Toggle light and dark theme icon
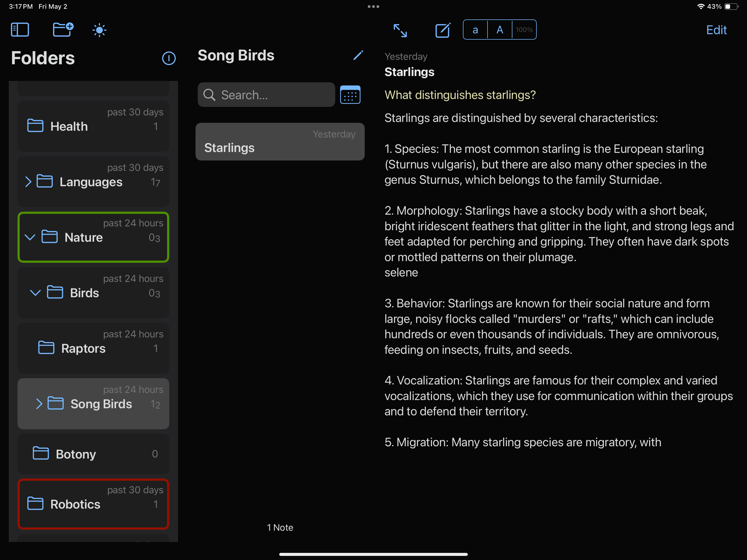The width and height of the screenshot is (747, 560). [x=99, y=30]
